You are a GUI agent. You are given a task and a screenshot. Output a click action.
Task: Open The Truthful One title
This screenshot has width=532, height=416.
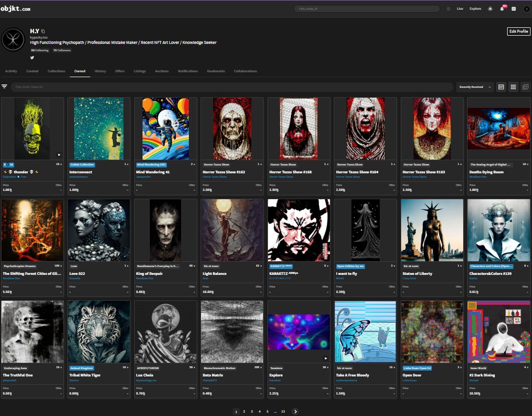[x=18, y=375]
